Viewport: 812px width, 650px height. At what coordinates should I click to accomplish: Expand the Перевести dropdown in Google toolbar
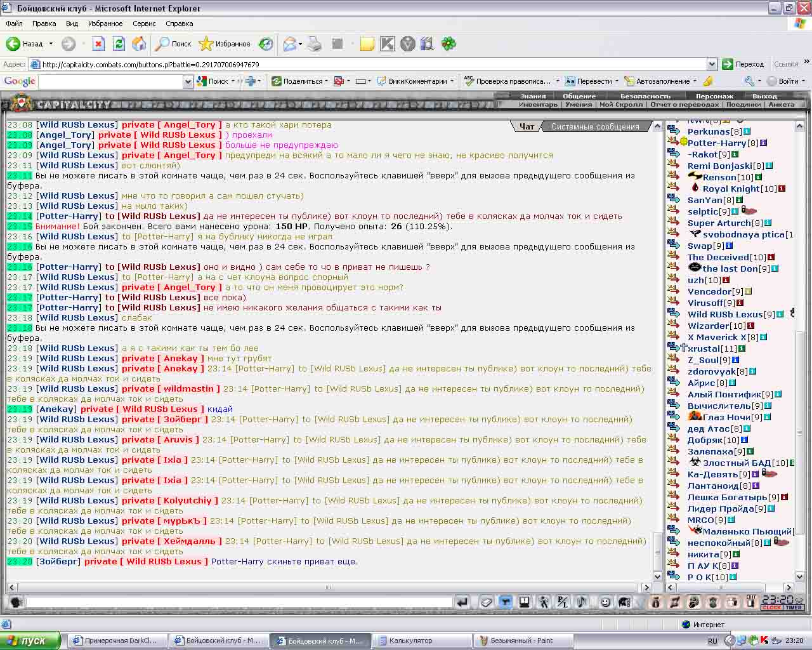[617, 81]
